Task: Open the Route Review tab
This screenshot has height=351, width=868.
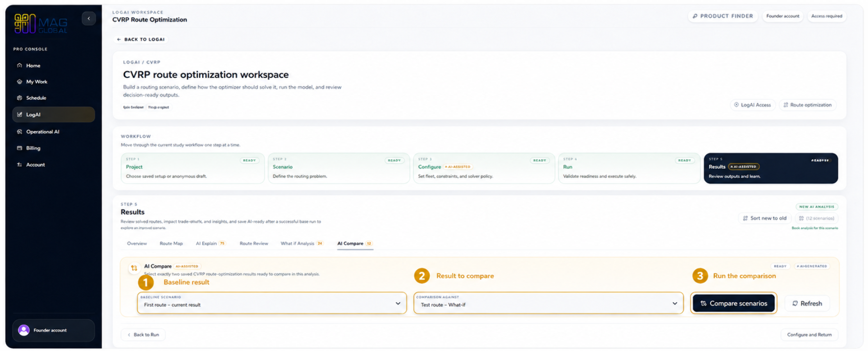Action: [x=254, y=243]
